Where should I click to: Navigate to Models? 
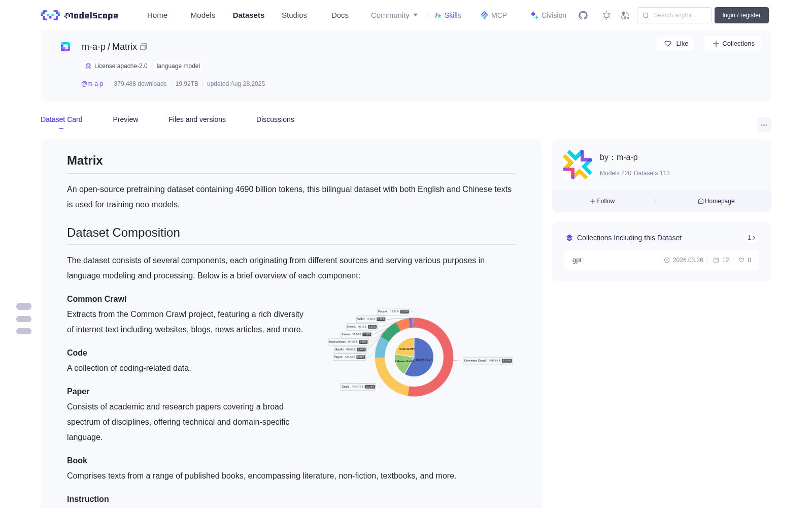(x=203, y=15)
